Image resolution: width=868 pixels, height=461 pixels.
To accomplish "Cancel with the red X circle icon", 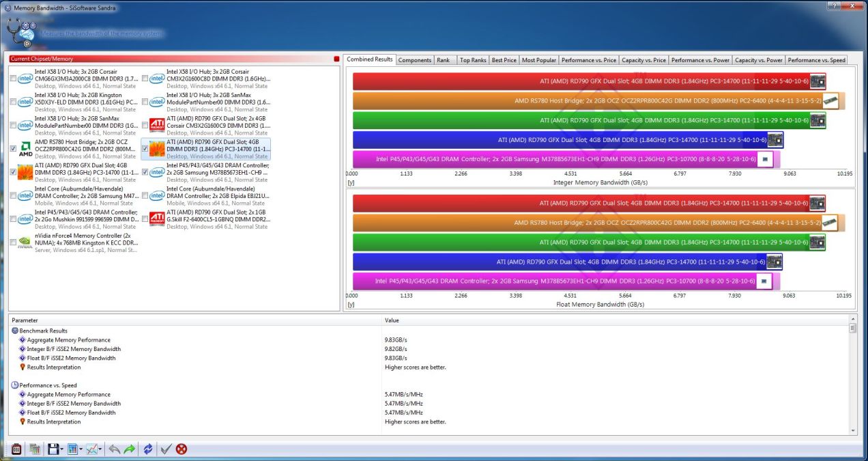I will 182,449.
